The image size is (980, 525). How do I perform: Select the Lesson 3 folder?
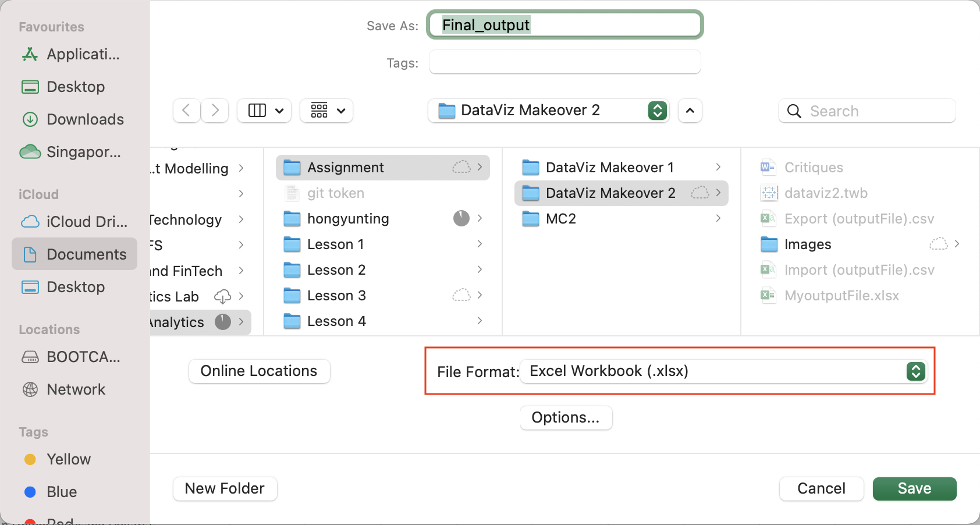[x=336, y=296]
